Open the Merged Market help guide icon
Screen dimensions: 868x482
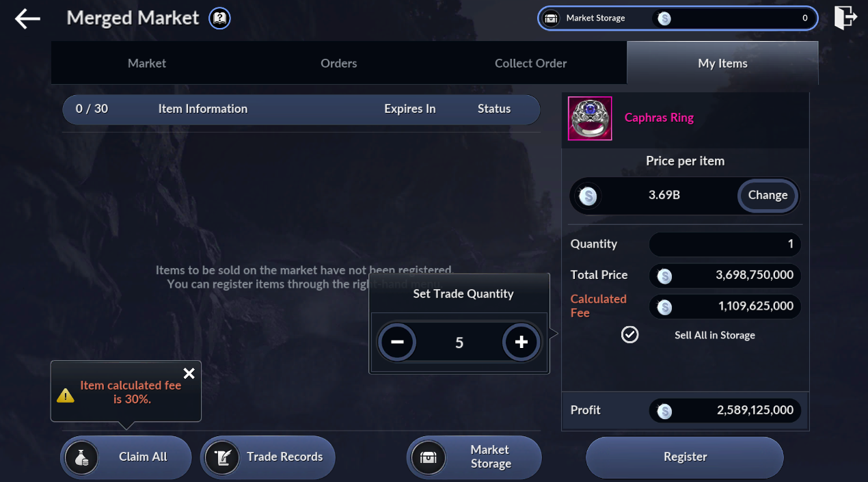tap(220, 18)
